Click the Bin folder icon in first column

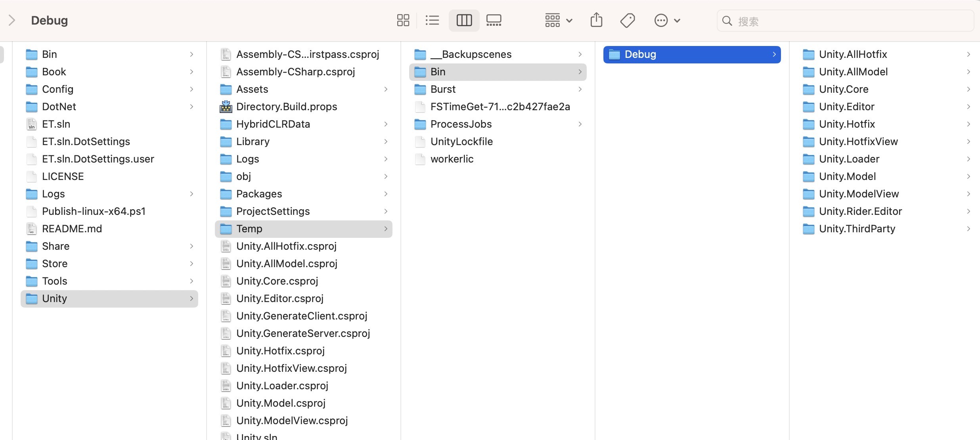(x=31, y=54)
